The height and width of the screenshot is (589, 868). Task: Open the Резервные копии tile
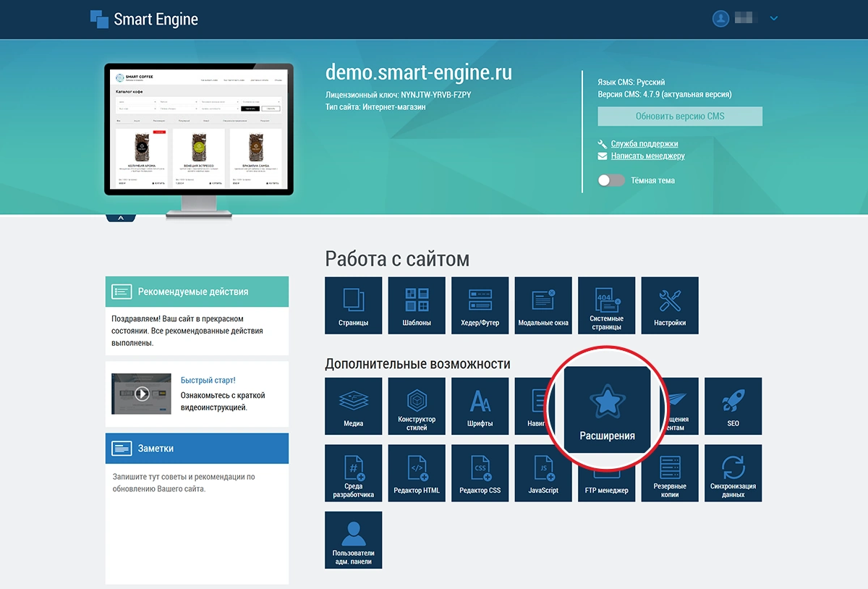click(670, 473)
